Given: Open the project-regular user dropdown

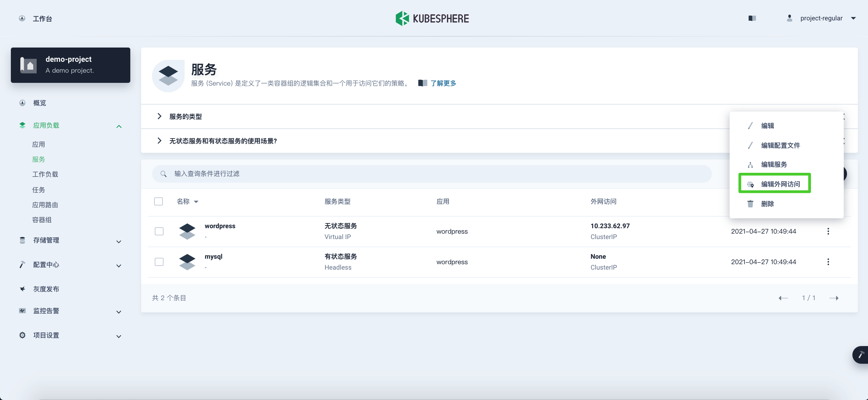Looking at the screenshot, I should click(x=821, y=18).
